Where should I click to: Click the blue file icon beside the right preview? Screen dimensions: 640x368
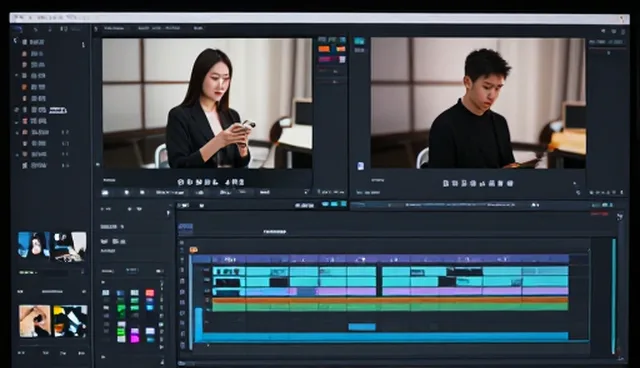coord(360,166)
